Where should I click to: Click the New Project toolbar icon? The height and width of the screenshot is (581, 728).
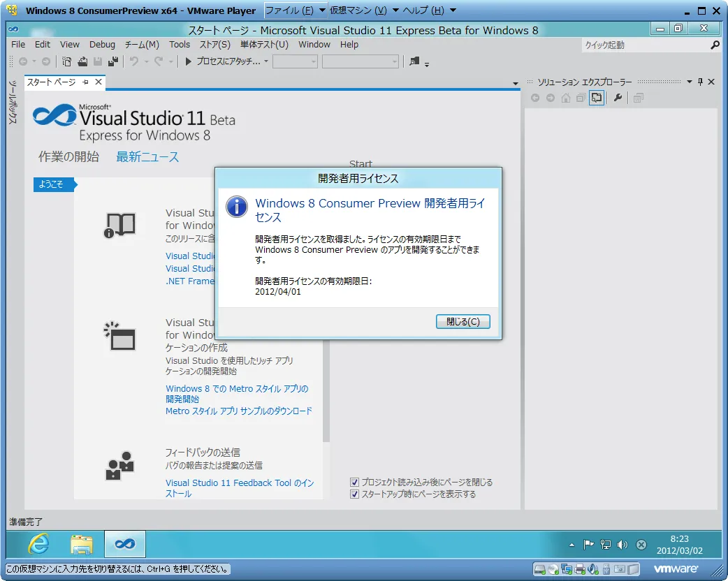[67, 61]
